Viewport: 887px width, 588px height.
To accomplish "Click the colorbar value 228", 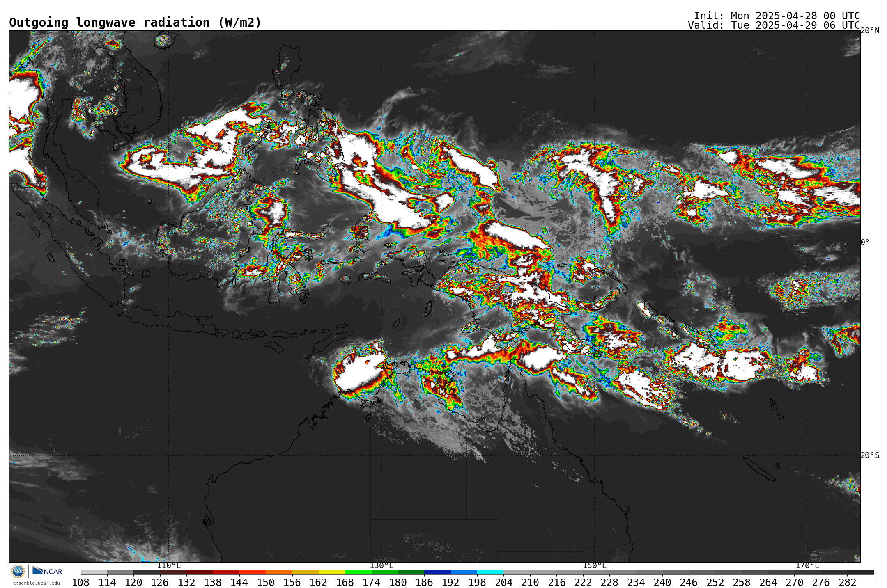I will point(609,583).
